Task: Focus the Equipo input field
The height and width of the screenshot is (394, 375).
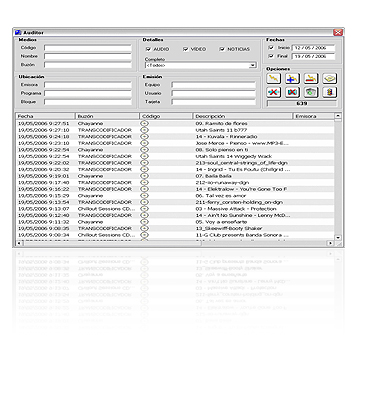Action: tap(214, 85)
